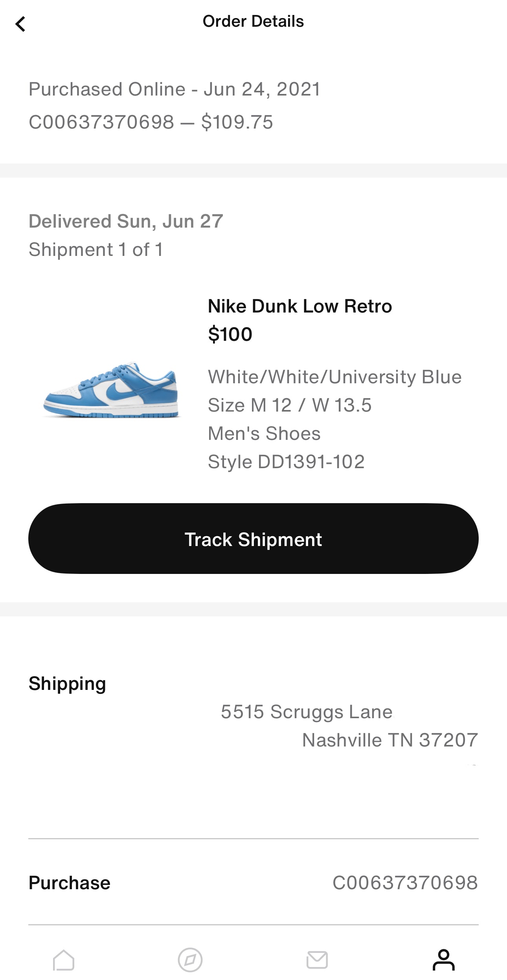Tap the blue Dunk shoe thumbnail
This screenshot has height=980, width=507.
click(111, 390)
